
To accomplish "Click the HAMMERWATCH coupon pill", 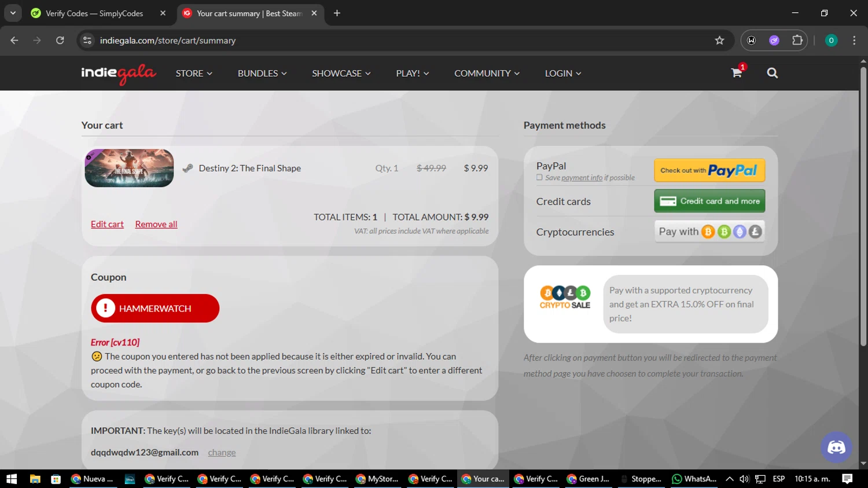I will [x=155, y=309].
